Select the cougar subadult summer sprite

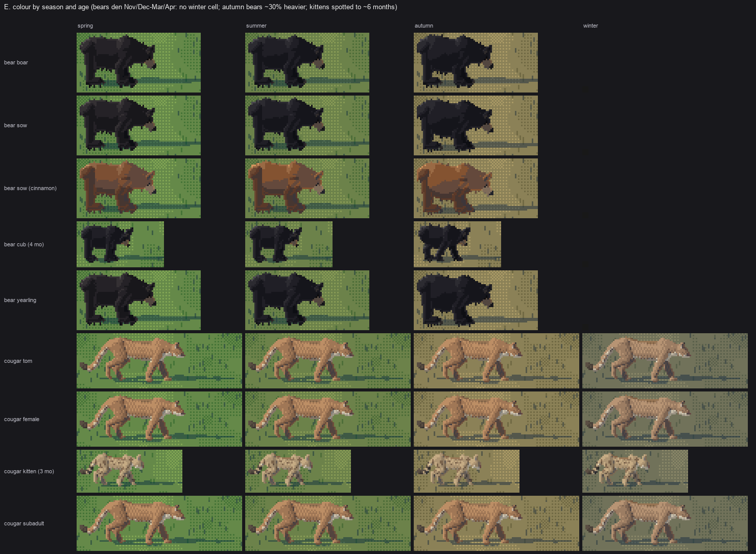pyautogui.click(x=328, y=523)
